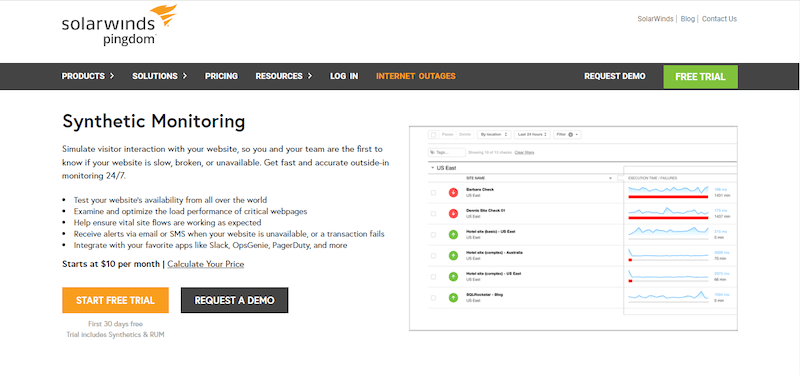
Task: Click the SolarWinds Pingdom logo
Action: click(x=119, y=25)
